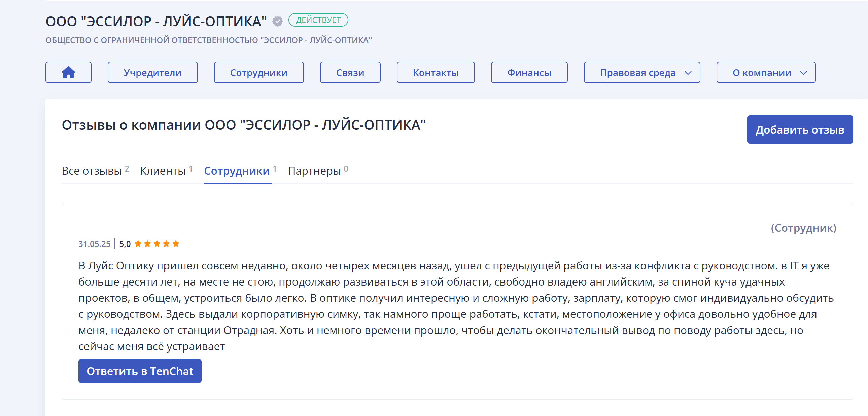The image size is (868, 416).
Task: Click the heading Отзывы о компании
Action: point(244,125)
